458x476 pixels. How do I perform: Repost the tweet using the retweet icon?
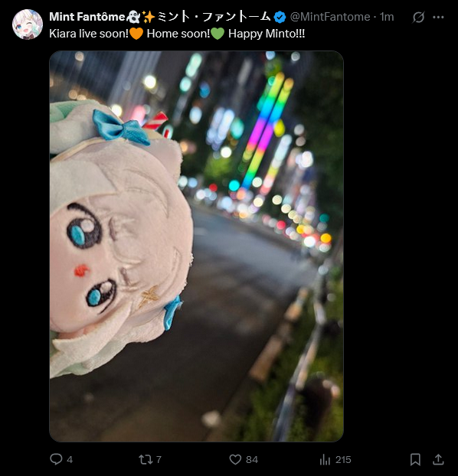click(x=146, y=460)
